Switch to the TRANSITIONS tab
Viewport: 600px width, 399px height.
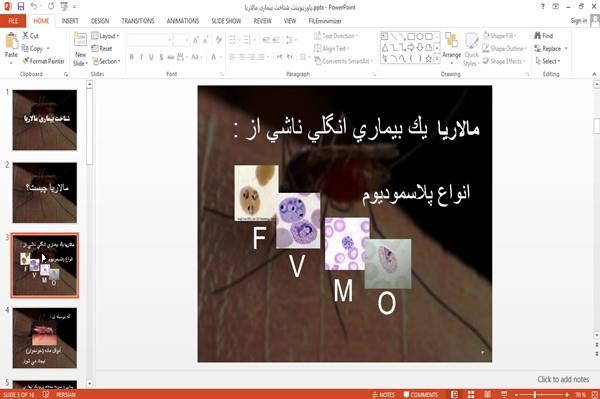click(x=138, y=21)
